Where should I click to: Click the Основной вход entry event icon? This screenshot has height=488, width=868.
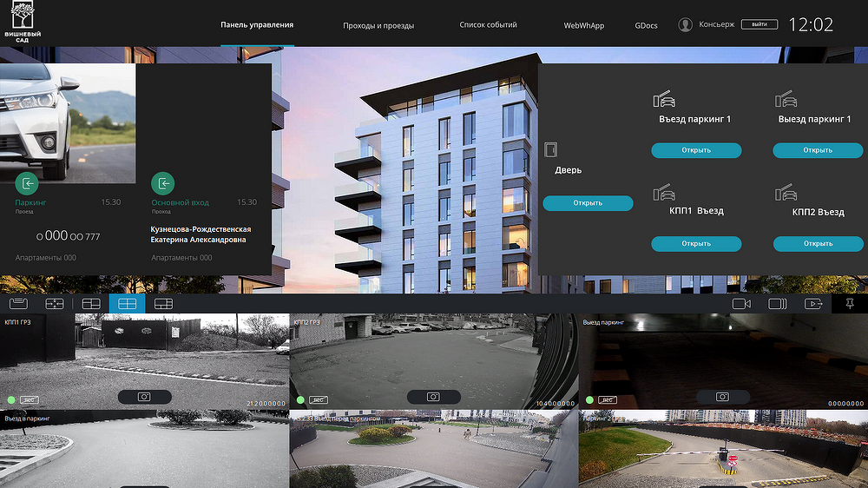click(163, 183)
